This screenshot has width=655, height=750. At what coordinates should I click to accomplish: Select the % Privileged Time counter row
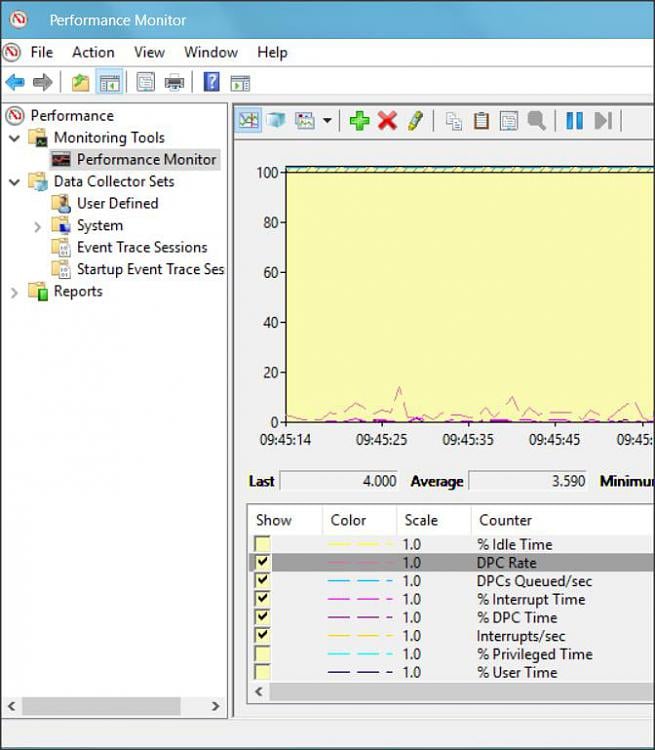tap(451, 654)
